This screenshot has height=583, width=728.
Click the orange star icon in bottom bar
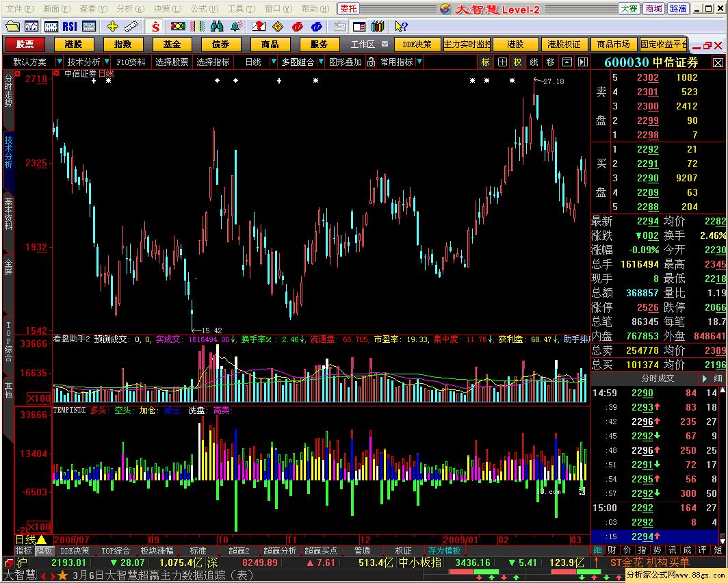[62, 575]
